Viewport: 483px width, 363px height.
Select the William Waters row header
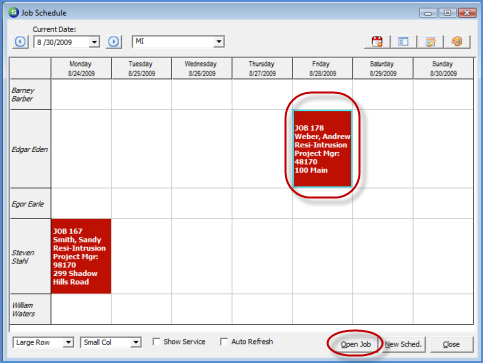(30, 309)
